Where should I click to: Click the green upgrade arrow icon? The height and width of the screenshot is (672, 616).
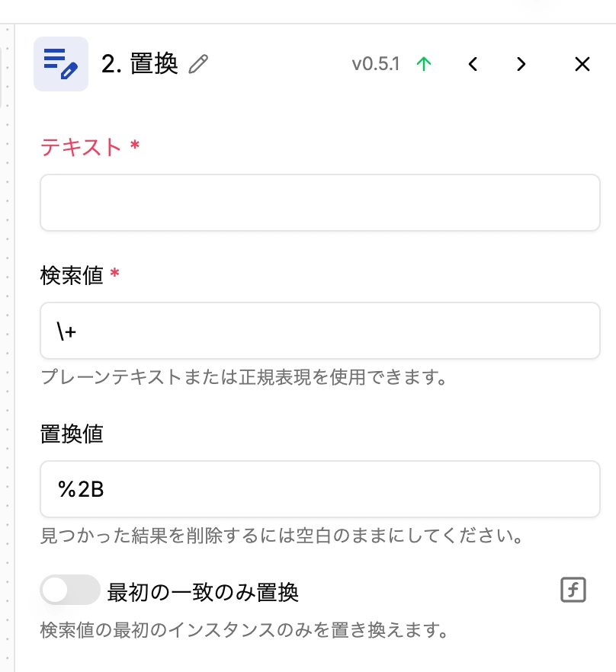424,64
